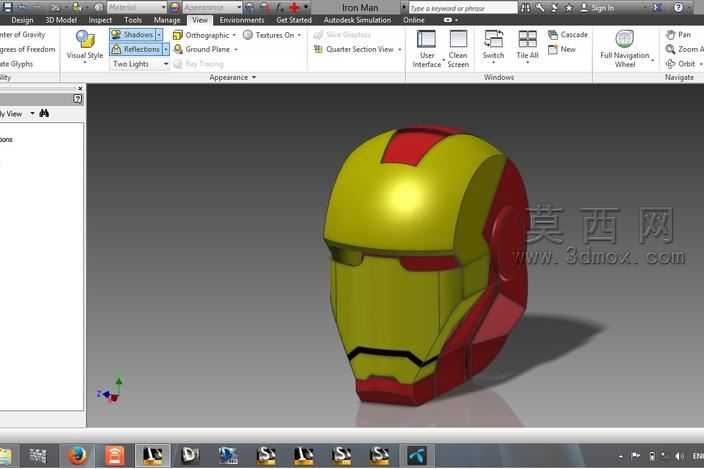704x469 pixels.
Task: Click the Orthographic view icon
Action: click(x=178, y=35)
